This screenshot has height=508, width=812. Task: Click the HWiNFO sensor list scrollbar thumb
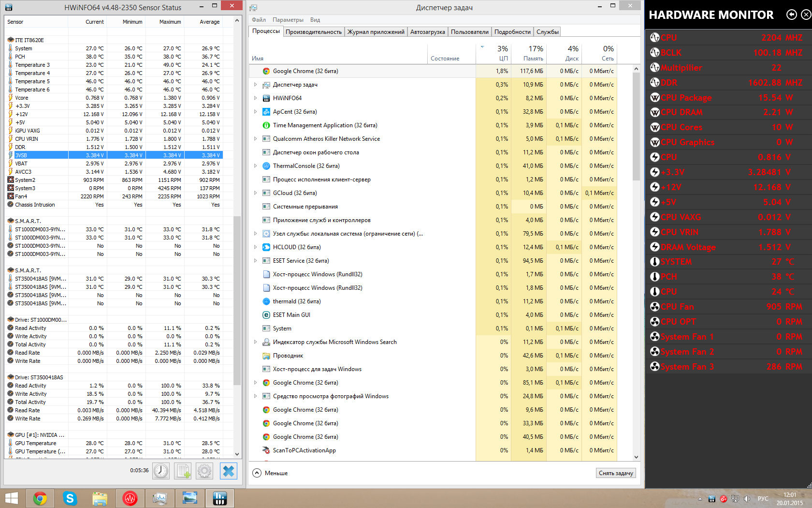[x=237, y=300]
